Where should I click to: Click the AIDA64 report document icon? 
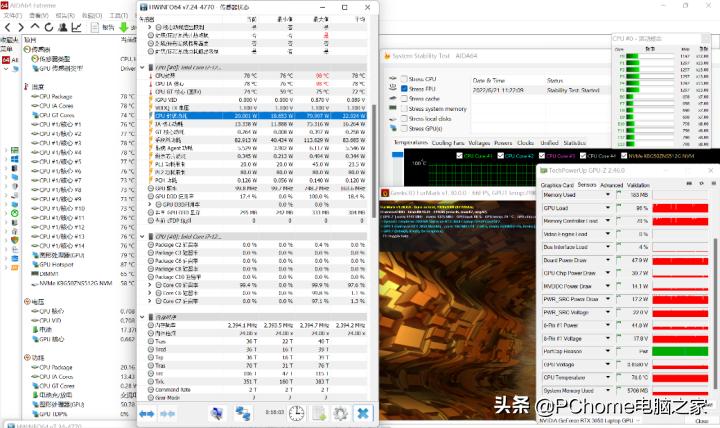[95, 28]
